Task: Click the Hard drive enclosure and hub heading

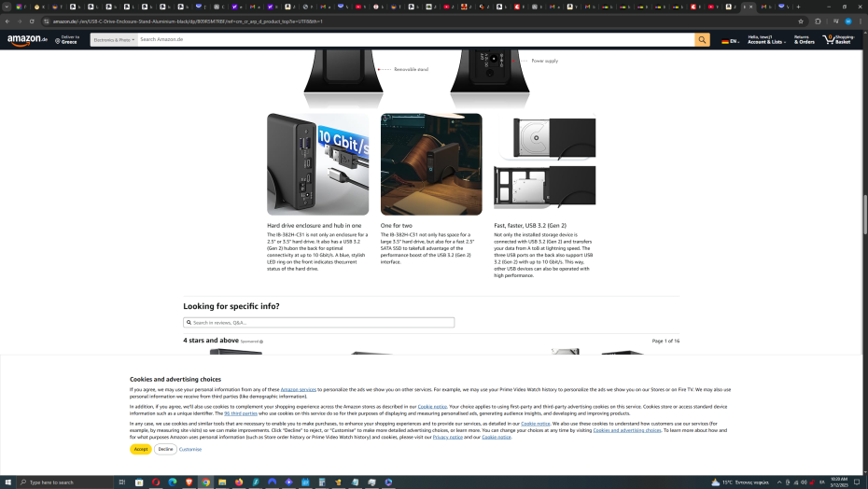Action: (x=314, y=226)
